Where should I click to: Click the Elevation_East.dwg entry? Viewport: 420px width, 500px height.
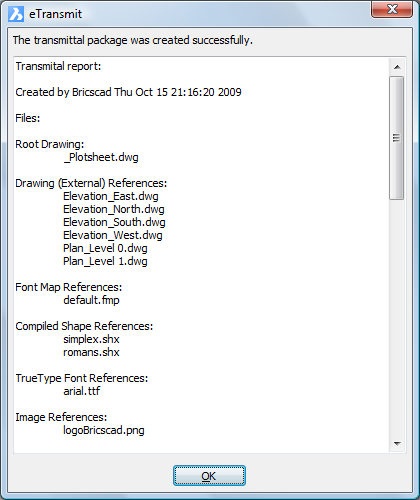(x=111, y=196)
